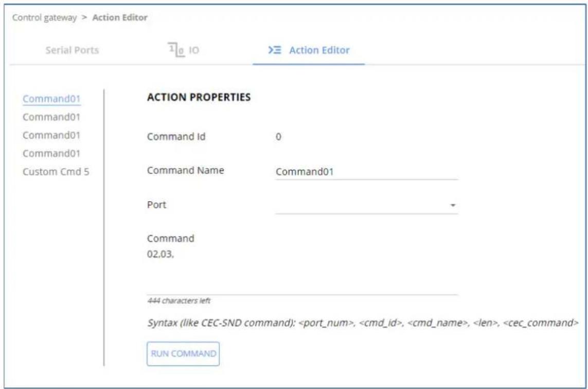Click the ACTION PROPERTIES heading
Viewport: 588px width, 389px height.
(x=199, y=97)
